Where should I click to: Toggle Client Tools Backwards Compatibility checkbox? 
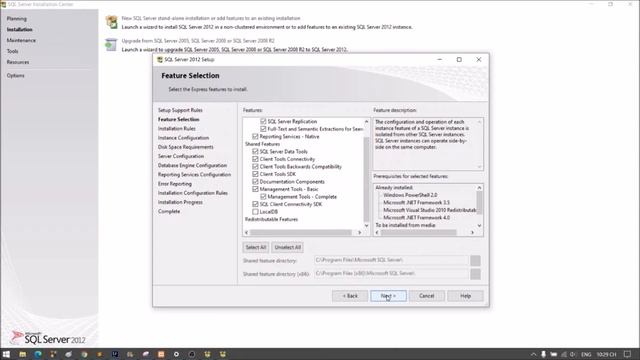255,167
